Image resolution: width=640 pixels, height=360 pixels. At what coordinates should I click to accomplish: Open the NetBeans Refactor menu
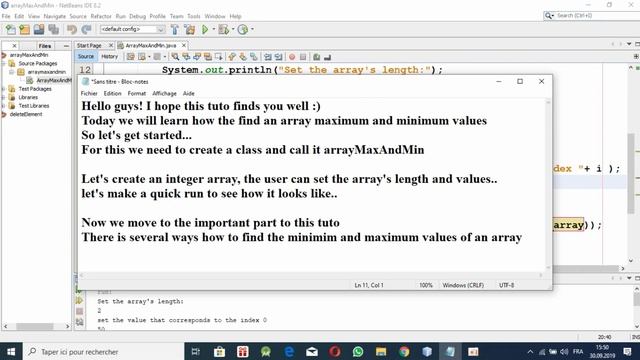[101, 16]
